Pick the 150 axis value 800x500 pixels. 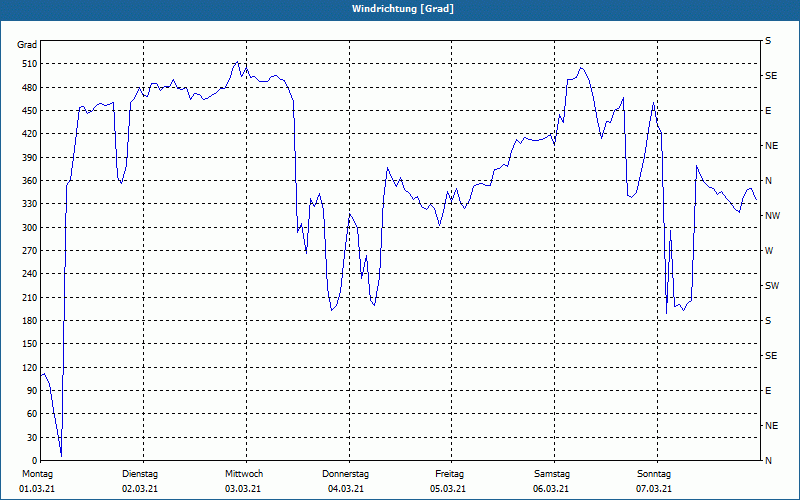pyautogui.click(x=29, y=344)
